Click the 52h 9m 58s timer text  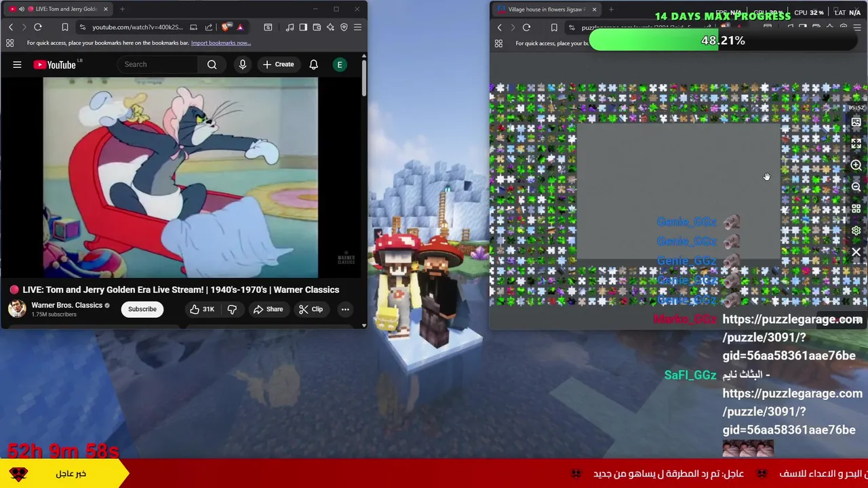pos(63,450)
